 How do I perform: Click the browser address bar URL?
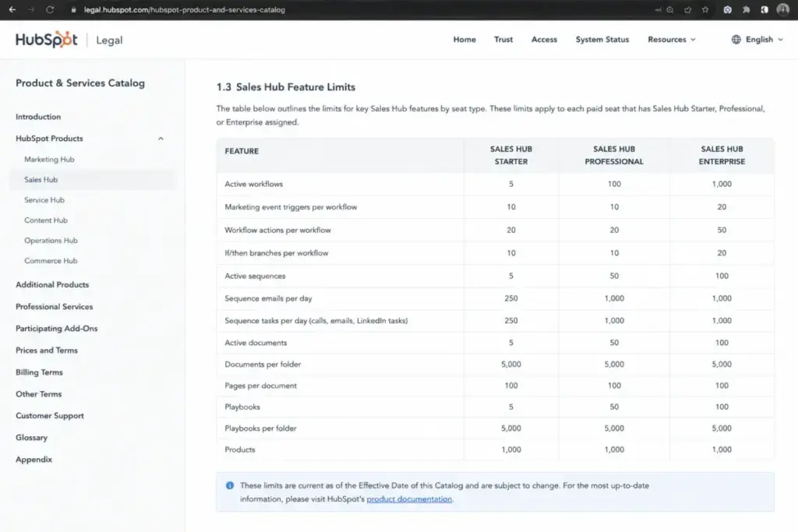coord(184,9)
